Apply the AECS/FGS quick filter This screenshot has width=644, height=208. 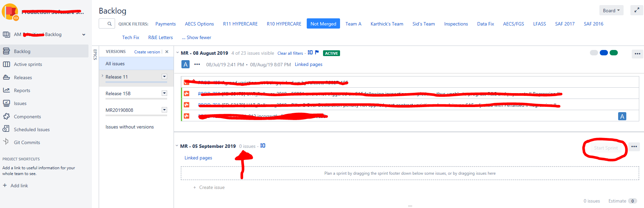click(x=513, y=24)
